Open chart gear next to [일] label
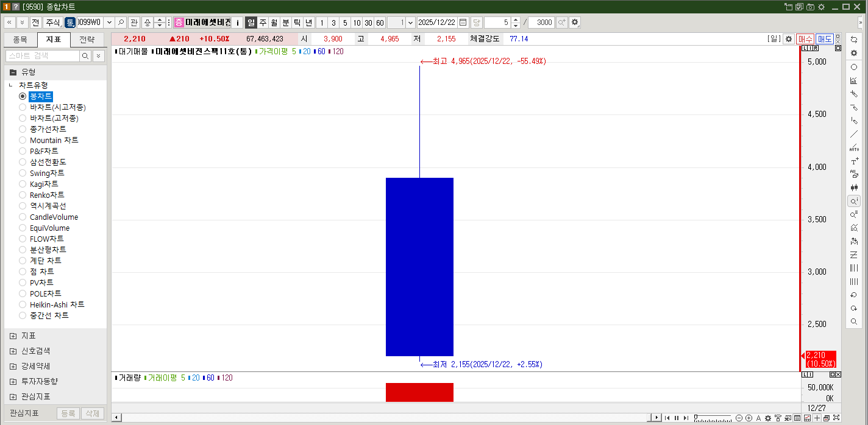The width and height of the screenshot is (868, 425). (788, 39)
